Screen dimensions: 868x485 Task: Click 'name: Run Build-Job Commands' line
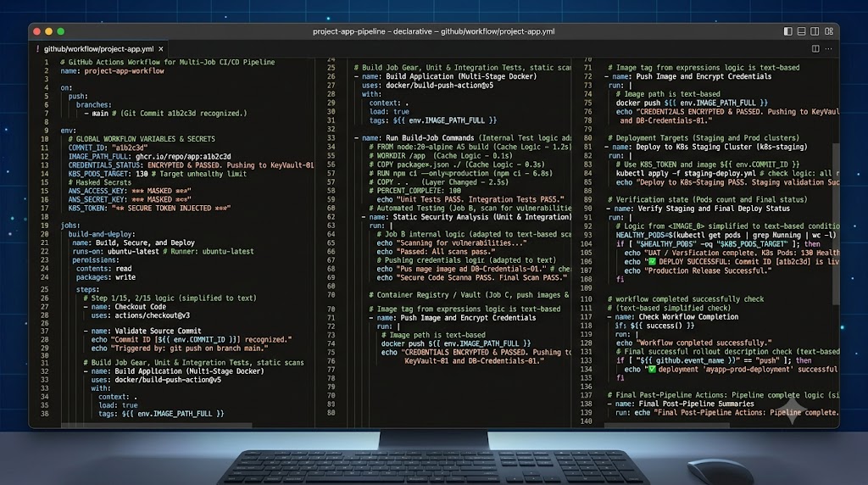(x=463, y=138)
